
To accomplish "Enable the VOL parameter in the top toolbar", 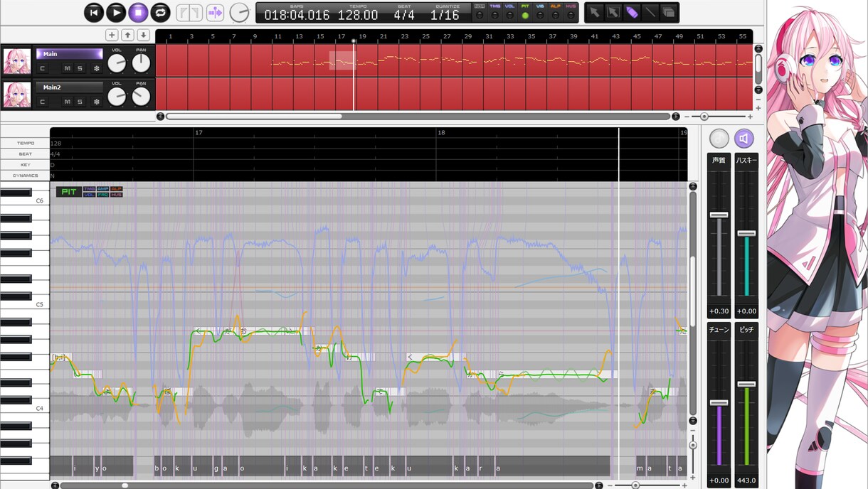I will (x=510, y=12).
